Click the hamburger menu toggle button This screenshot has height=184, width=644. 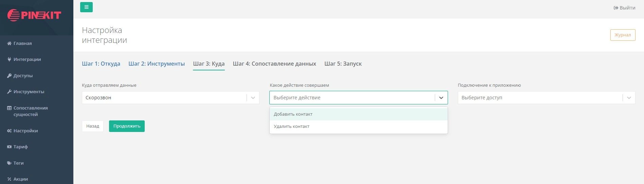pyautogui.click(x=86, y=7)
